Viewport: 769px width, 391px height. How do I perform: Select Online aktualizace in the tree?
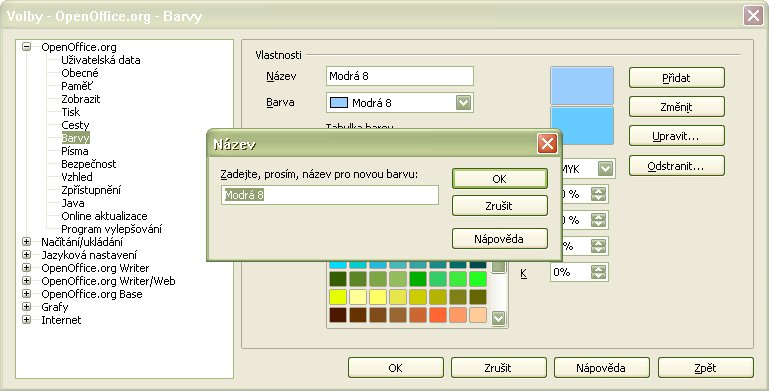click(x=104, y=216)
